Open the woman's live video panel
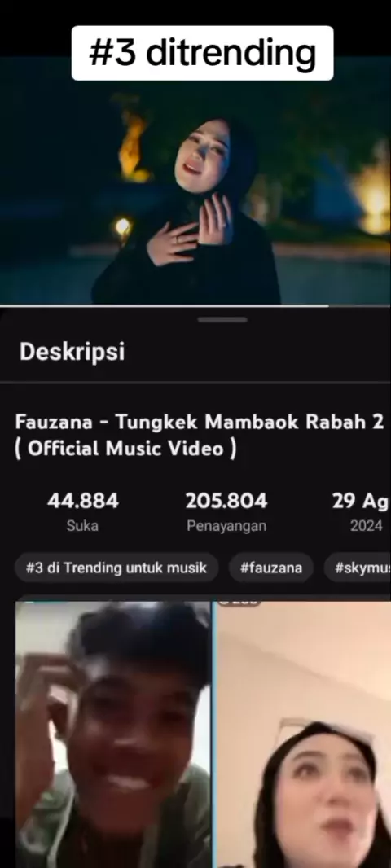This screenshot has width=391, height=868. coord(303,734)
